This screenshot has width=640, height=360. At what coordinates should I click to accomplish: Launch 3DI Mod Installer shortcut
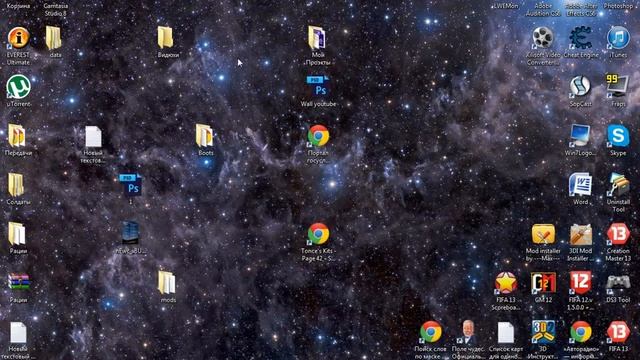pos(580,234)
